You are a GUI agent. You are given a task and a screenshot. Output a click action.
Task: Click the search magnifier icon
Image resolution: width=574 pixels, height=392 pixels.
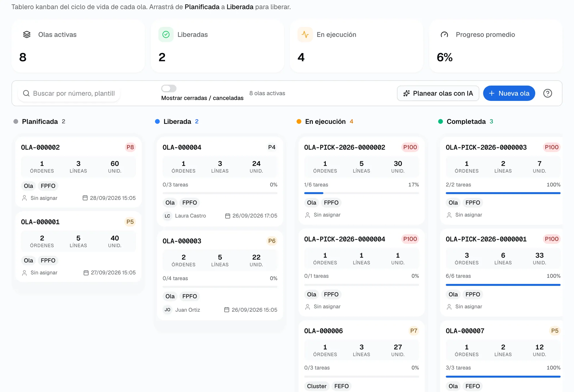coord(26,93)
